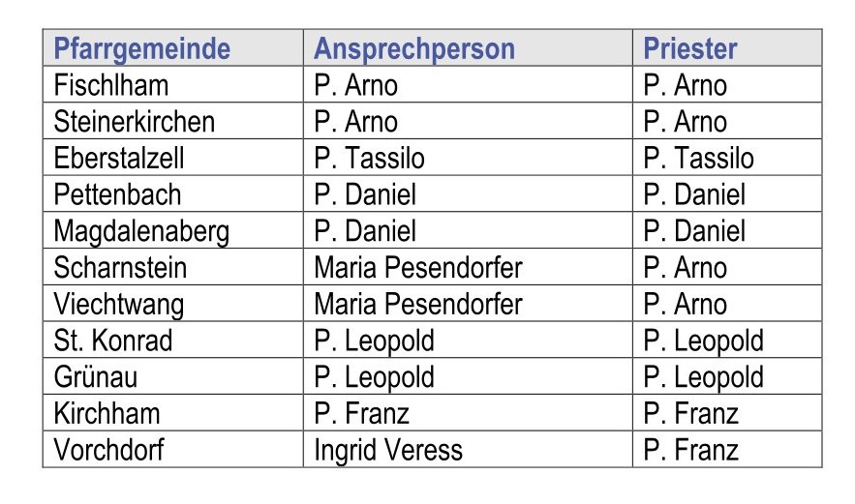Viewport: 855px width, 504px height.
Task: Select the Fischlham cell
Action: [111, 85]
